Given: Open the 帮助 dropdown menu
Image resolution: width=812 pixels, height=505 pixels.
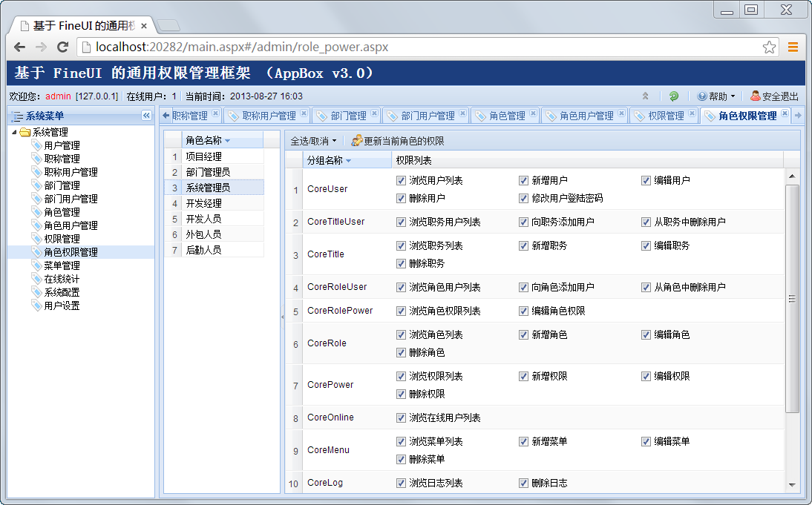Looking at the screenshot, I should point(716,96).
